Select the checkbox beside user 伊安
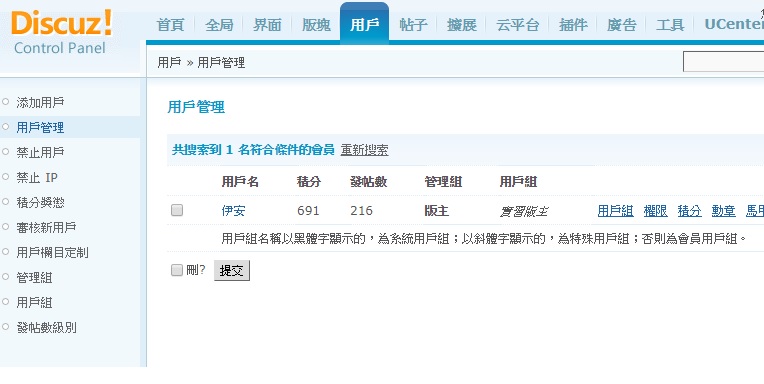The image size is (764, 384). (x=177, y=210)
